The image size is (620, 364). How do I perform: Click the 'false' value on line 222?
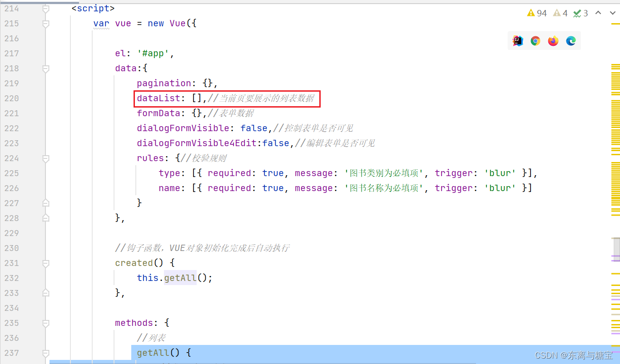(254, 128)
